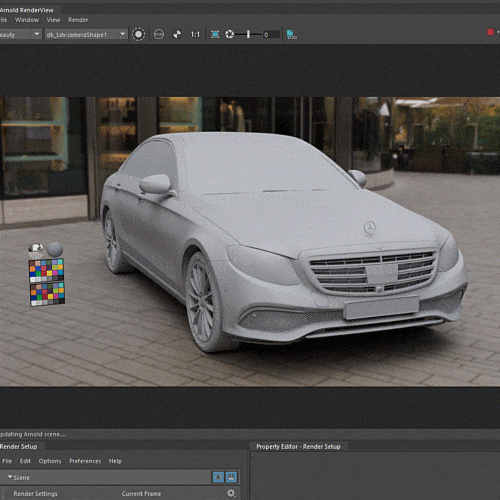Viewport: 500px width, 500px height.
Task: Open the Window menu in RenderView
Action: [x=27, y=20]
